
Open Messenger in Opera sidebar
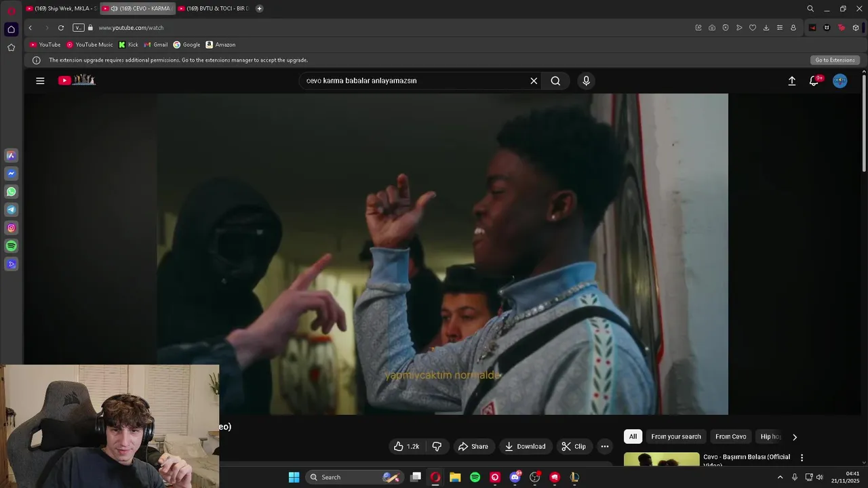coord(11,174)
